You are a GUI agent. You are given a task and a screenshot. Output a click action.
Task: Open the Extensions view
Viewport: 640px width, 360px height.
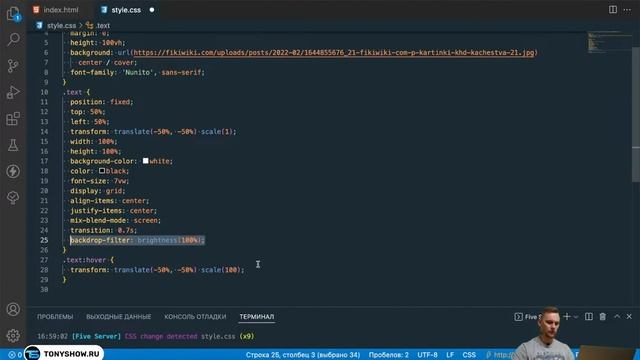pyautogui.click(x=13, y=119)
